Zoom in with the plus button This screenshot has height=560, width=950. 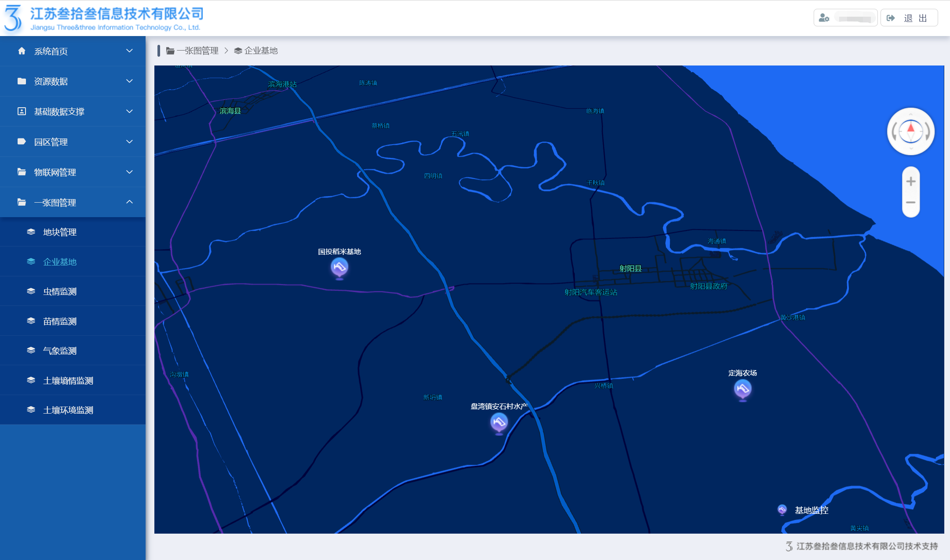click(x=911, y=181)
